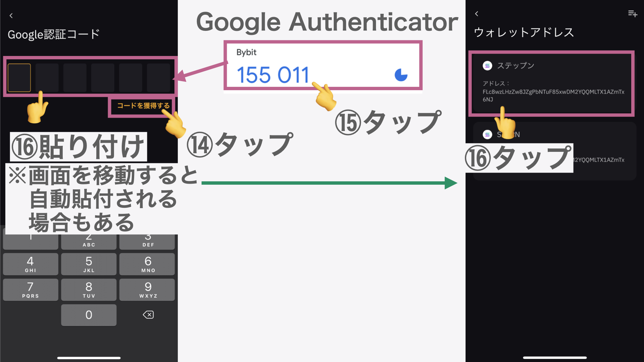Viewport: 644px width, 362px height.
Task: Tap the コードを獲得する button
Action: click(x=143, y=106)
